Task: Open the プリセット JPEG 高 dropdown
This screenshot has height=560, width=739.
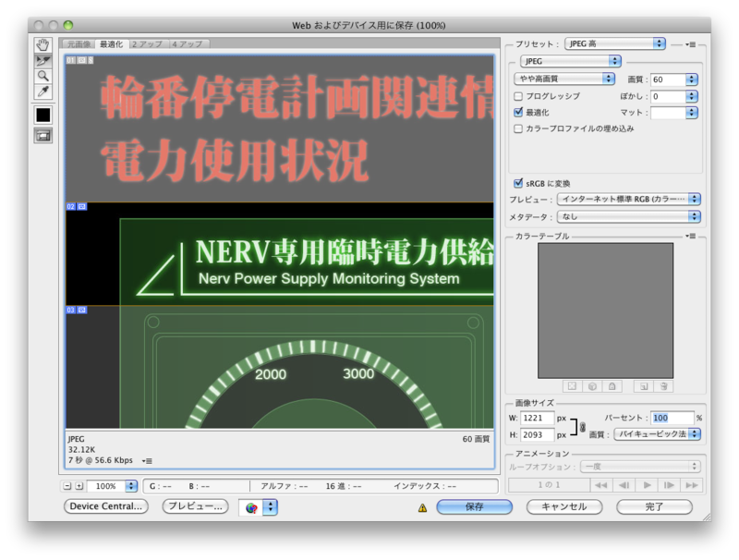Action: tap(615, 43)
